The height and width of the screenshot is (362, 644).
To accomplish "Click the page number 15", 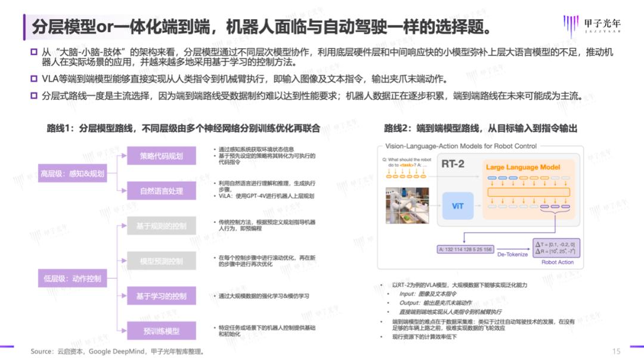I will (x=616, y=351).
